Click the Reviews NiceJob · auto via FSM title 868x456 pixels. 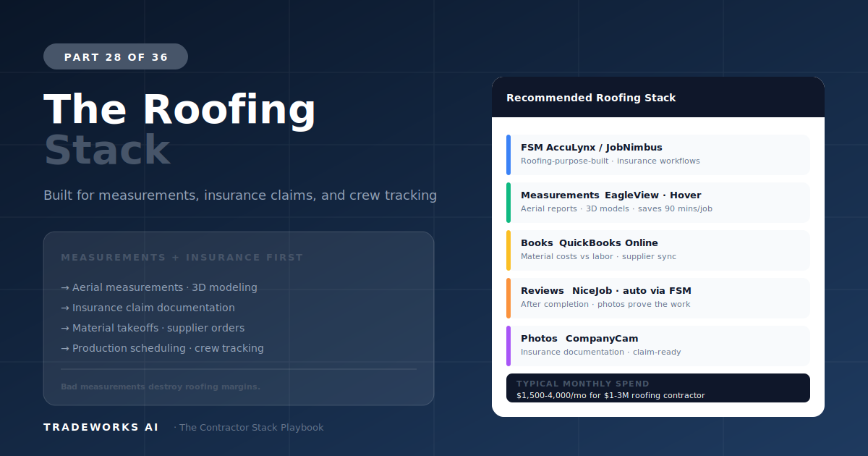pyautogui.click(x=606, y=291)
